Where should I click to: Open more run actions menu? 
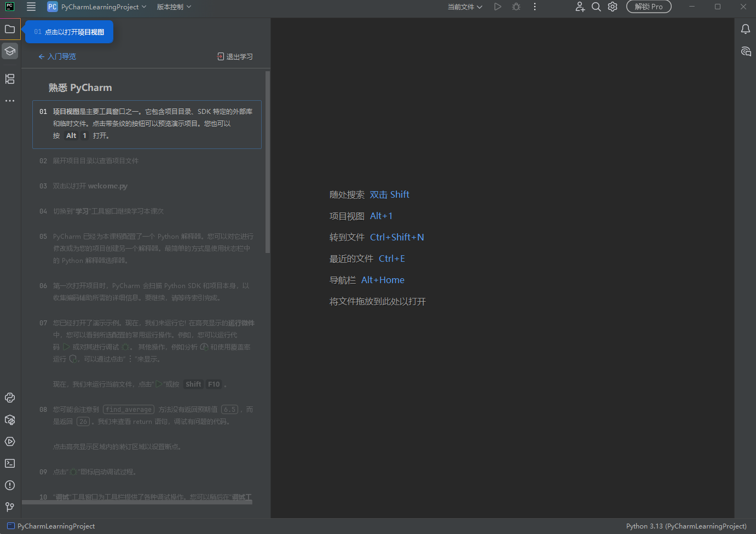point(535,7)
